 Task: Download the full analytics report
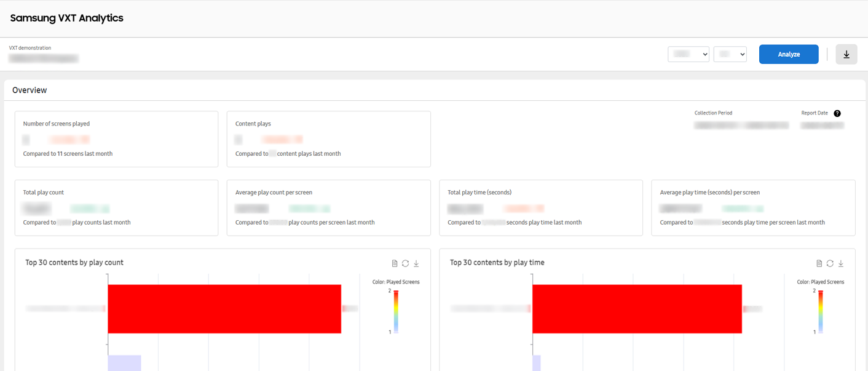coord(846,54)
